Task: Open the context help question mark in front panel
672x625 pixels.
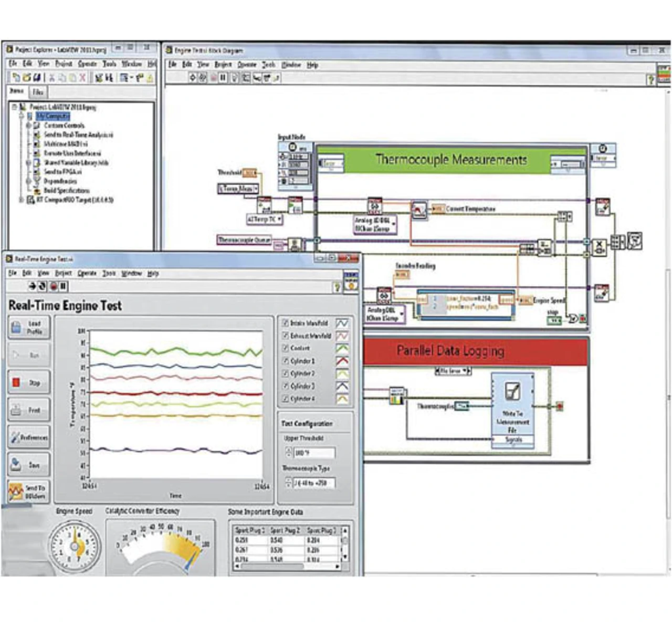Action: 337,287
